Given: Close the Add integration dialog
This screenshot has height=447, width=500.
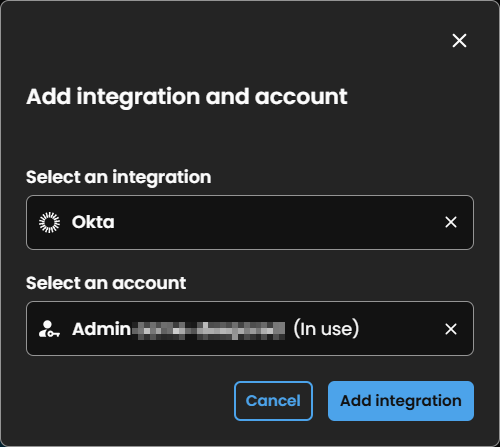Looking at the screenshot, I should pos(459,41).
